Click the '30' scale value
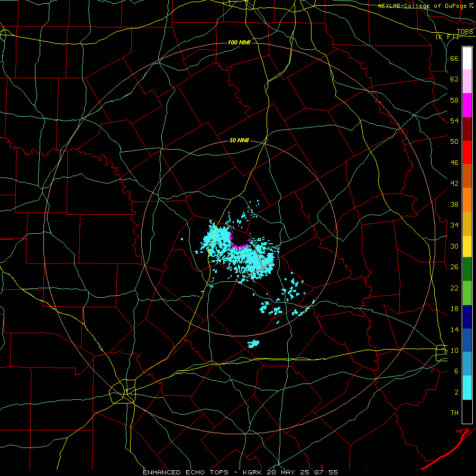 (x=454, y=246)
